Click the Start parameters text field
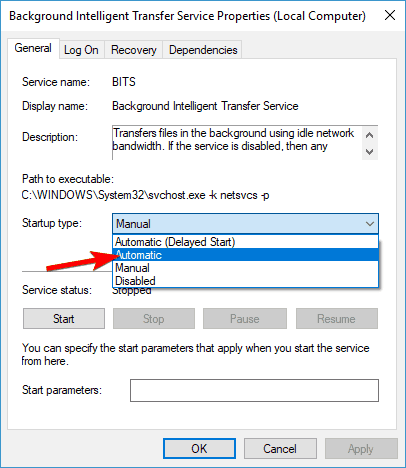The image size is (406, 468). [254, 390]
